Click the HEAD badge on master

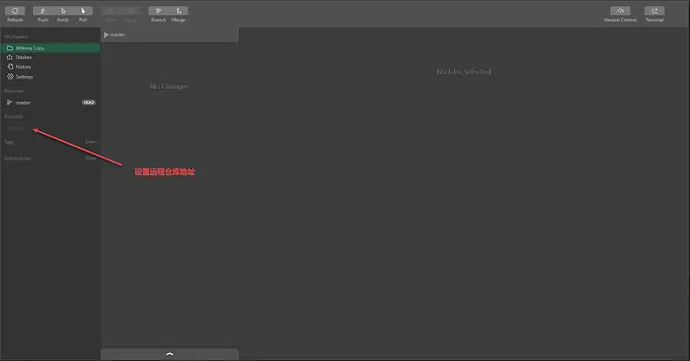tap(88, 103)
